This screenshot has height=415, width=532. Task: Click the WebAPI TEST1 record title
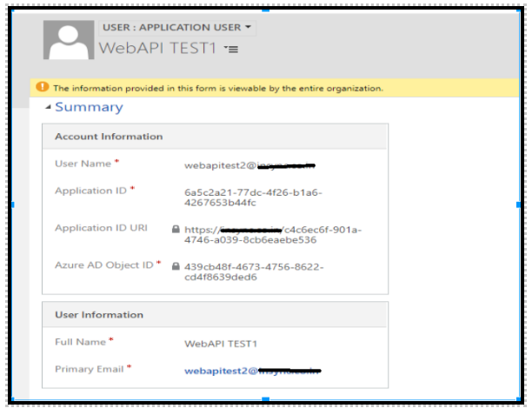coord(157,48)
